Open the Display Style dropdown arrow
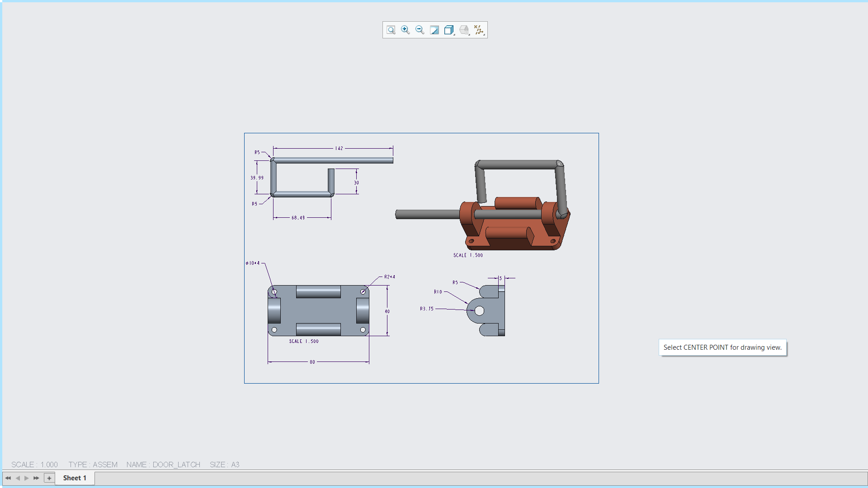Image resolution: width=868 pixels, height=488 pixels. [468, 34]
